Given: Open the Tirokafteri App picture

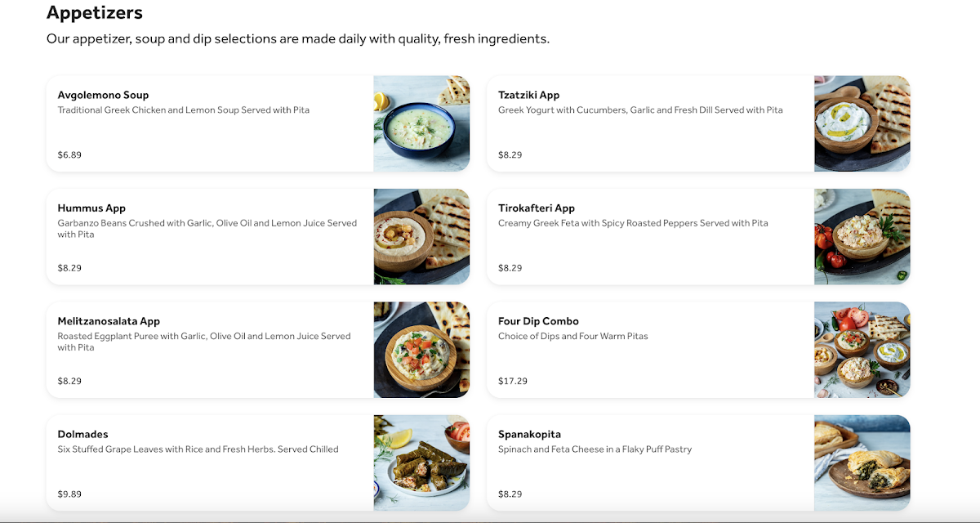Looking at the screenshot, I should coord(862,237).
